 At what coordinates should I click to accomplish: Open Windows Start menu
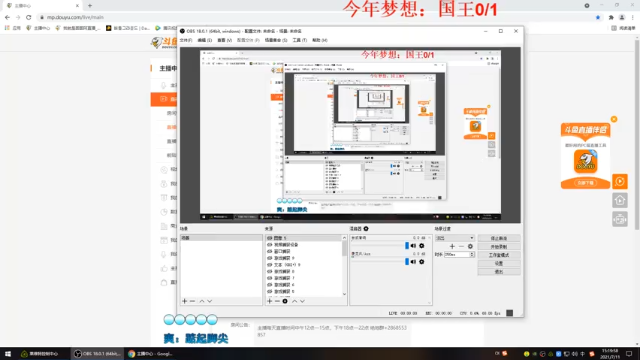click(x=8, y=354)
